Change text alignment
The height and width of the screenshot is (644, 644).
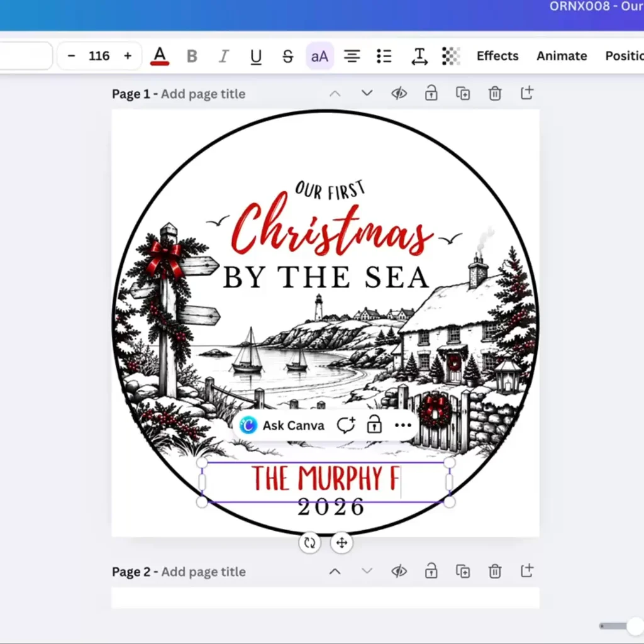tap(352, 56)
